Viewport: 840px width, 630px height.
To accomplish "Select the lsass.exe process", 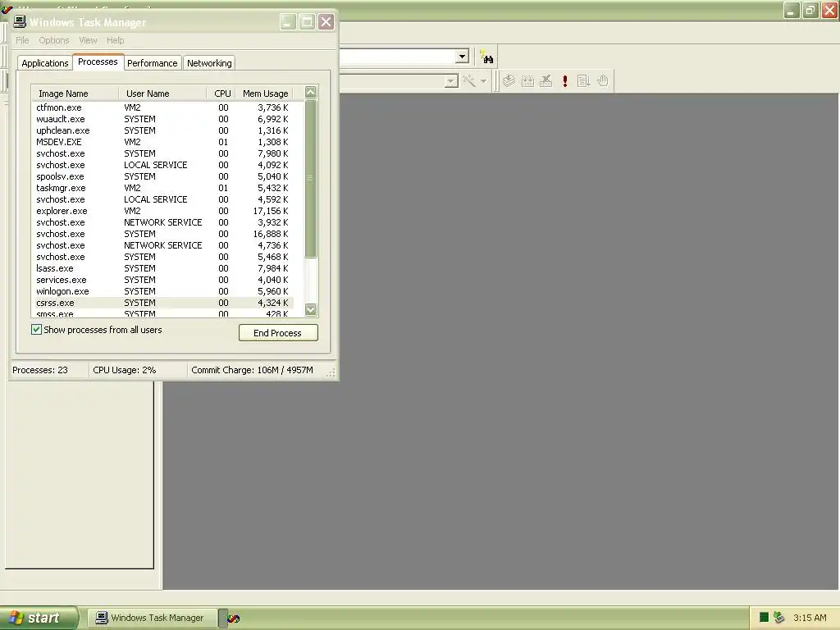I will 162,268.
